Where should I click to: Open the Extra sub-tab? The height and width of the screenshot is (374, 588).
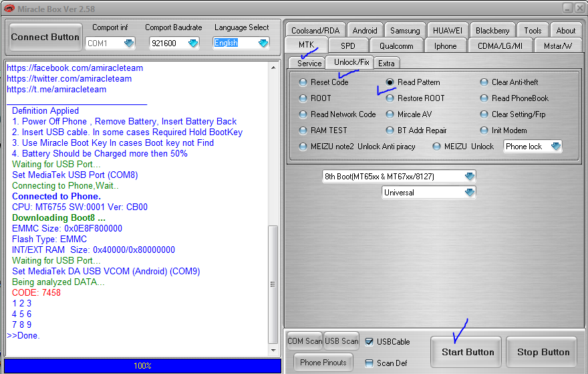[x=386, y=63]
